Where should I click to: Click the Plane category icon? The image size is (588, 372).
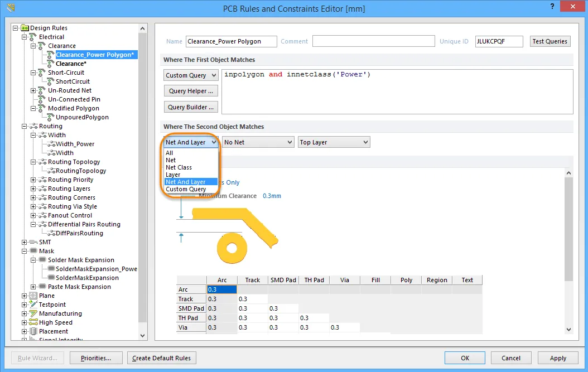coord(33,296)
